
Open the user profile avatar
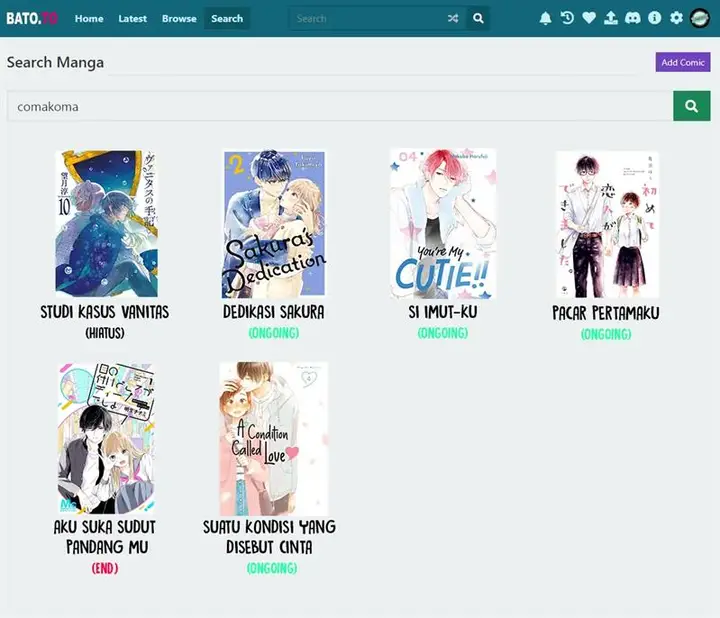coord(700,18)
